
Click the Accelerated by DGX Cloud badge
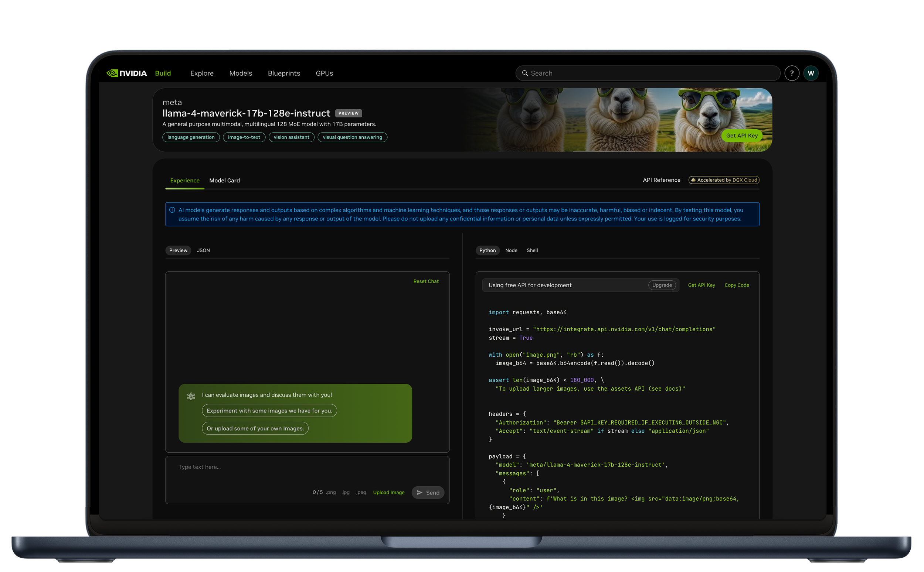click(x=723, y=180)
